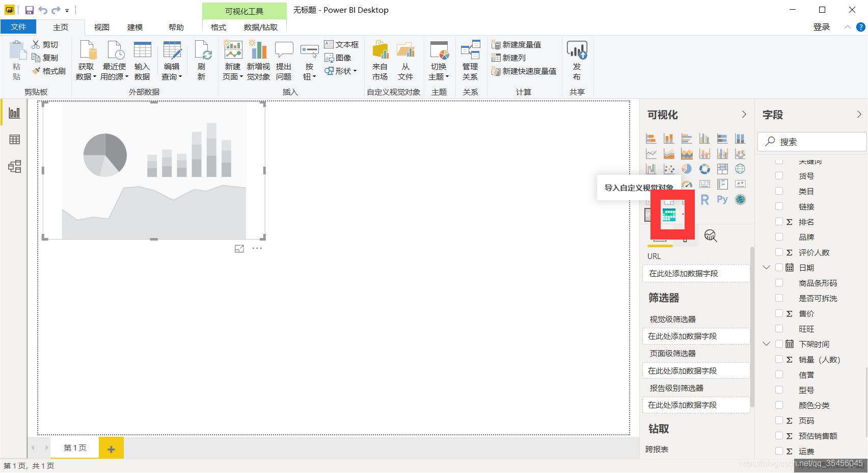Select the teal calendar custom visual
Viewport: 868px width, 473px height.
pyautogui.click(x=669, y=215)
